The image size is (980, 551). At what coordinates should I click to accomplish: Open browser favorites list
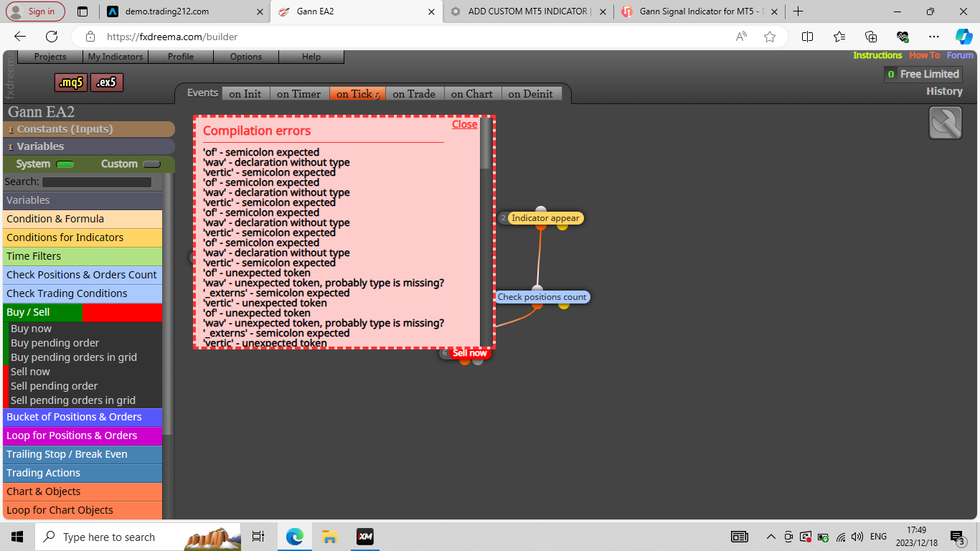coord(839,37)
